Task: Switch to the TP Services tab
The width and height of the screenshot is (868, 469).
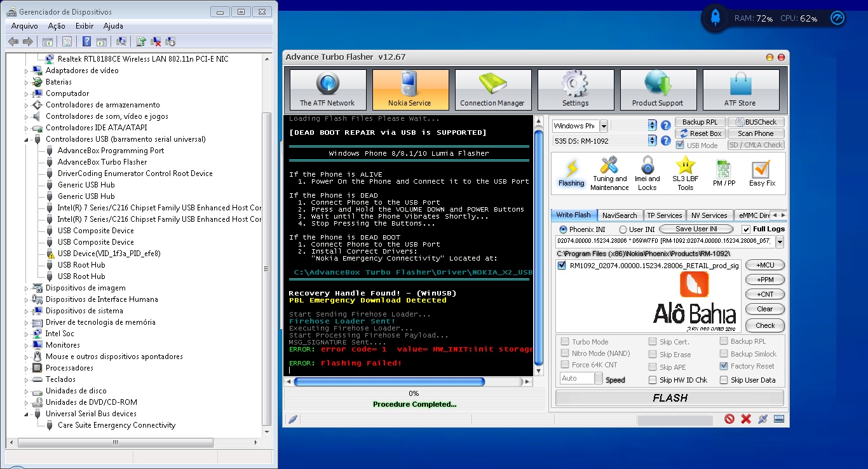Action: point(664,215)
